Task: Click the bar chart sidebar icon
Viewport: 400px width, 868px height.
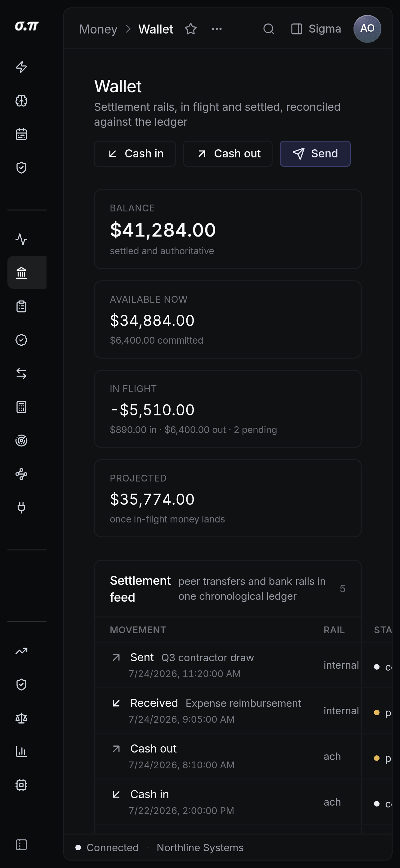Action: tap(21, 752)
